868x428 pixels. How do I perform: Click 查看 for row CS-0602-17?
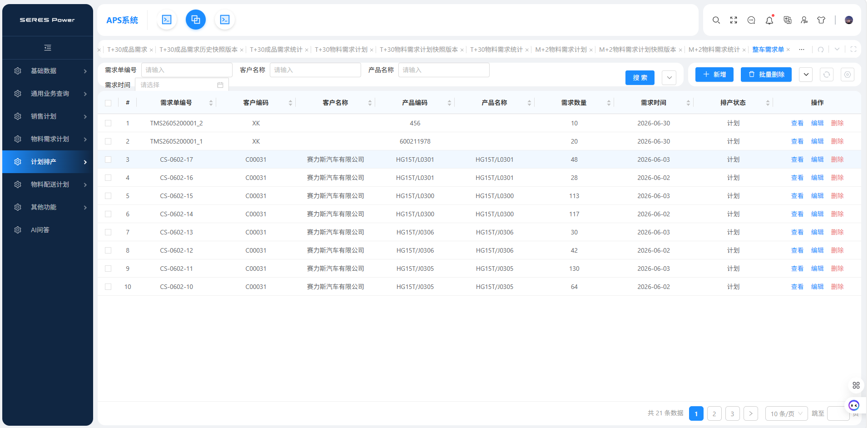point(797,159)
